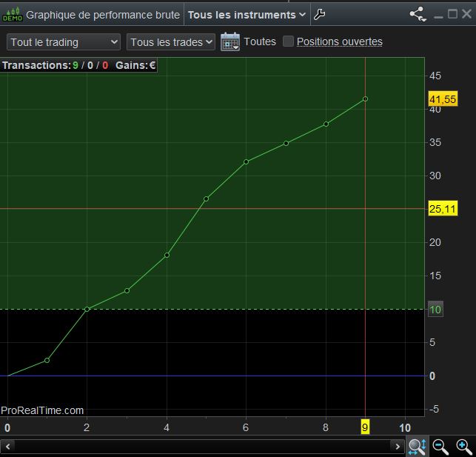Open the Tous les instruments selector
The height and width of the screenshot is (457, 476).
(247, 15)
